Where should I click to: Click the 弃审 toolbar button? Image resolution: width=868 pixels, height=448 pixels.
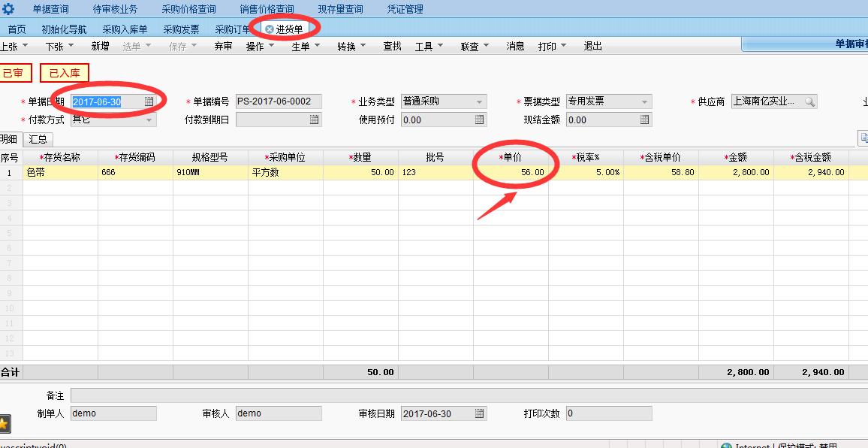pos(223,47)
